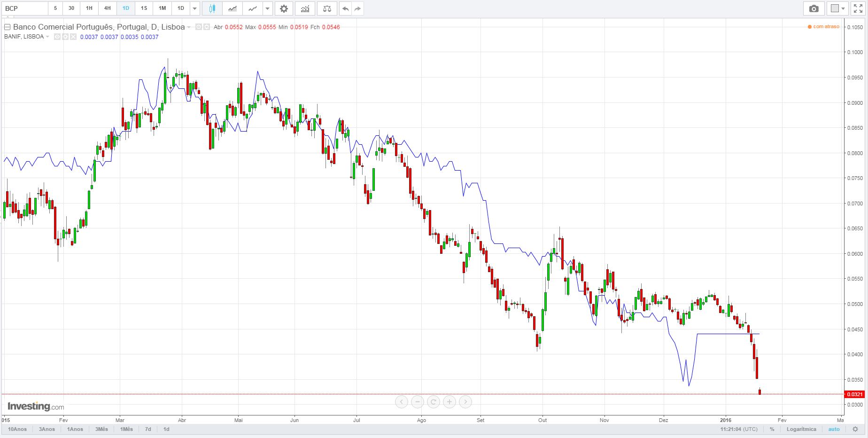This screenshot has width=868, height=438.
Task: Open the layout selection dropdown
Action: point(837,8)
